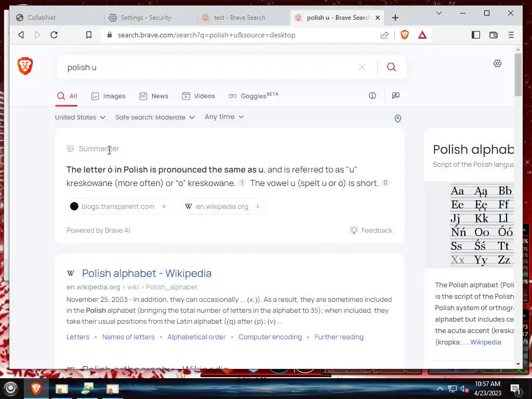Click the 'Powered by Brave AI' text
532x399 pixels.
[98, 230]
